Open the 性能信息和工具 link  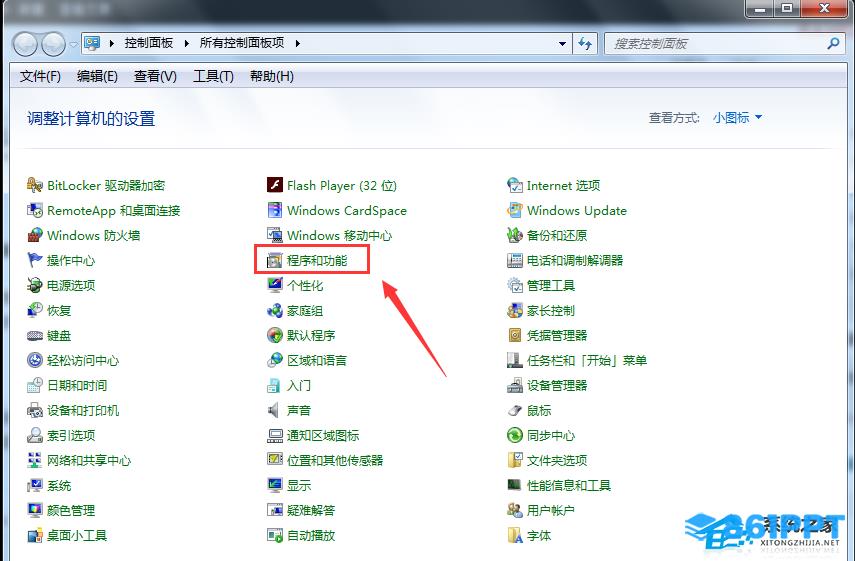click(569, 485)
